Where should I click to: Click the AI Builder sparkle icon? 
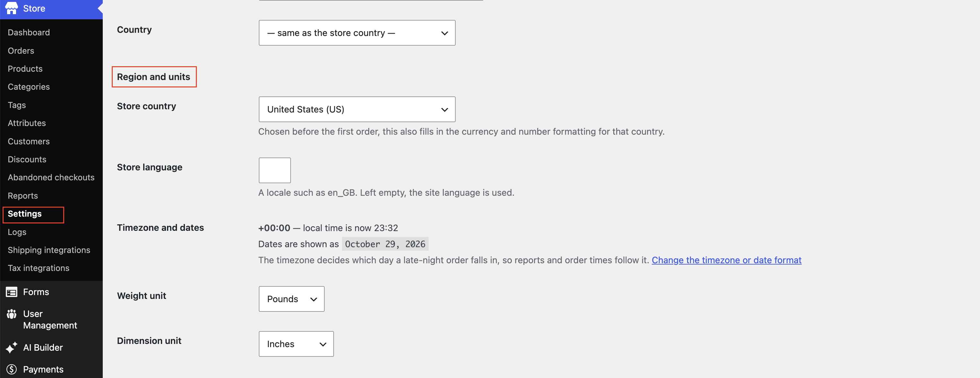tap(12, 347)
